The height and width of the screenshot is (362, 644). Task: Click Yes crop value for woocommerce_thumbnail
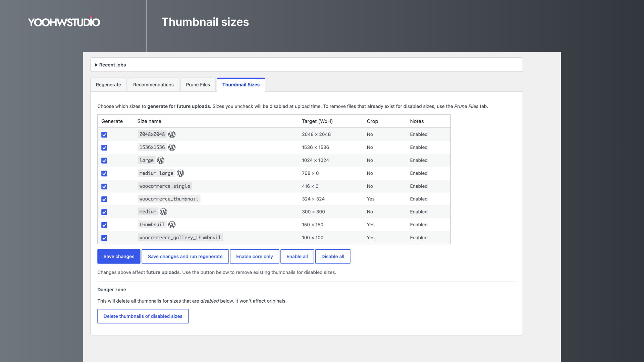click(x=371, y=199)
